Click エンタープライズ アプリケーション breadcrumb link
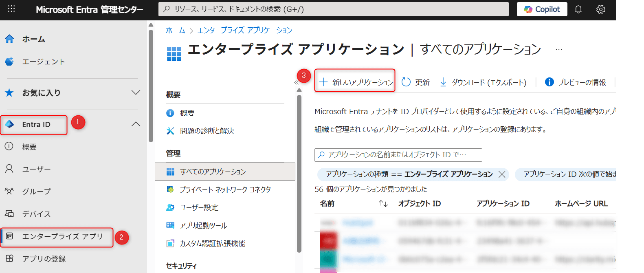 pos(245,30)
